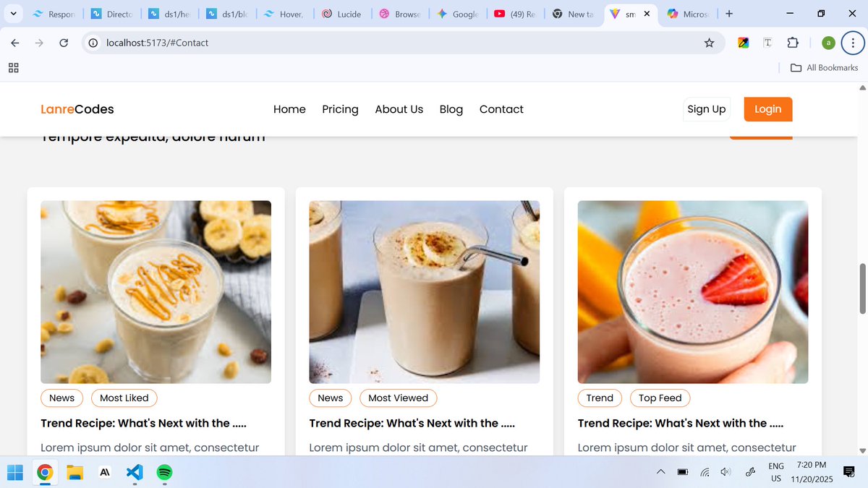
Task: Reload the localhost page
Action: pyautogui.click(x=64, y=43)
